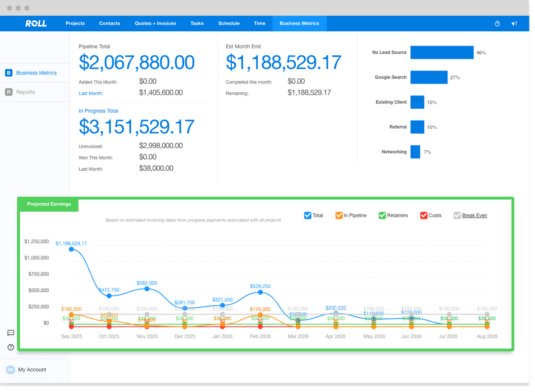Uncheck the Total series checkbox
The height and width of the screenshot is (392, 535).
[x=308, y=215]
